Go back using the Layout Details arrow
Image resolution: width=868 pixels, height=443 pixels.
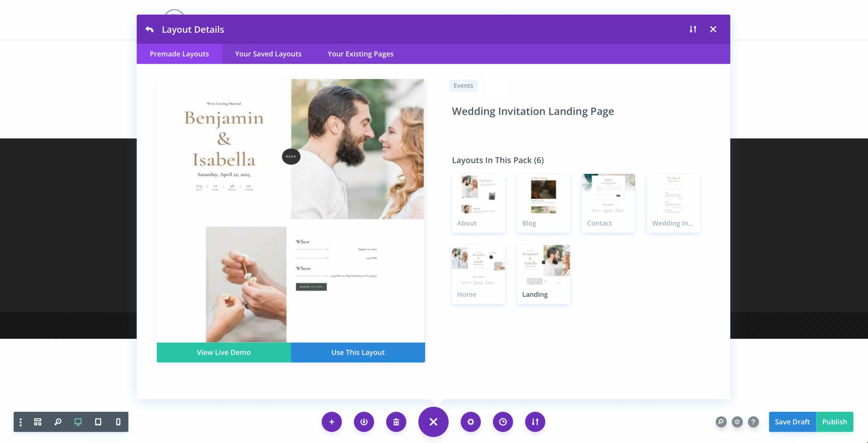pyautogui.click(x=149, y=29)
